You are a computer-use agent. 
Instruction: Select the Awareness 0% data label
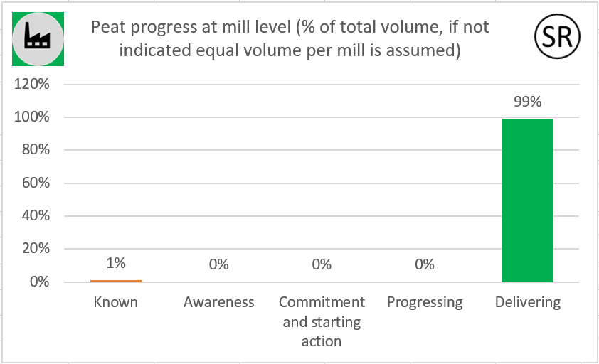(x=218, y=264)
